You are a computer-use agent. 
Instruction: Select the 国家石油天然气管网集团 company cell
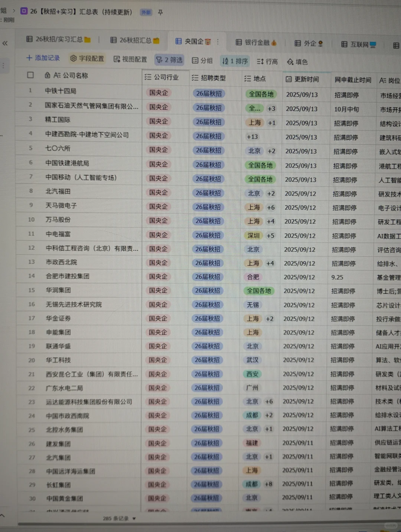click(x=91, y=106)
